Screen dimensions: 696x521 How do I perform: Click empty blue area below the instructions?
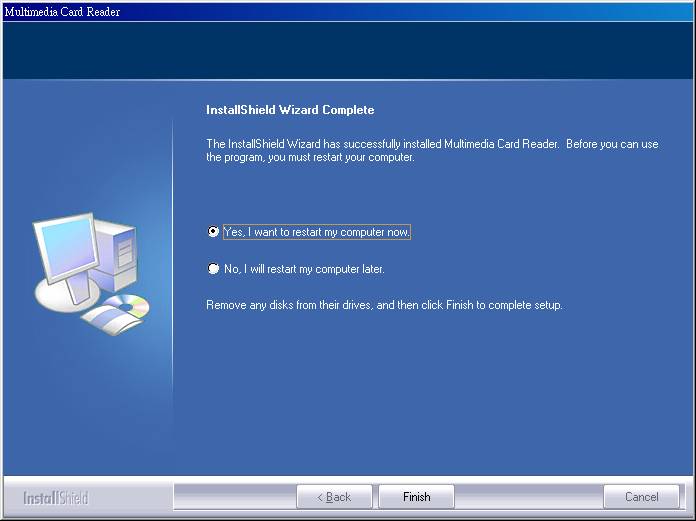click(x=430, y=400)
